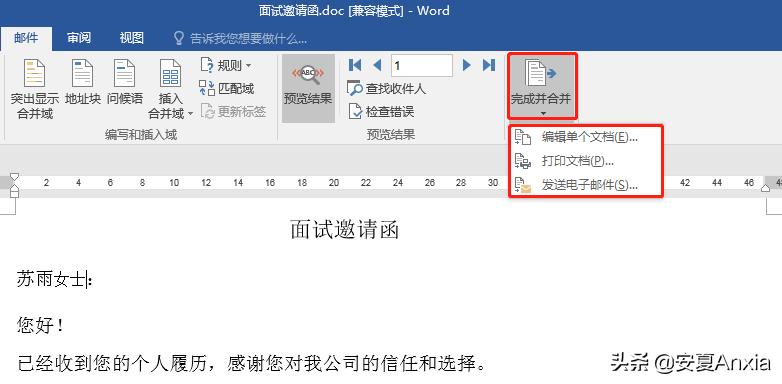782x384 pixels.
Task: Go to the last record
Action: pyautogui.click(x=489, y=65)
